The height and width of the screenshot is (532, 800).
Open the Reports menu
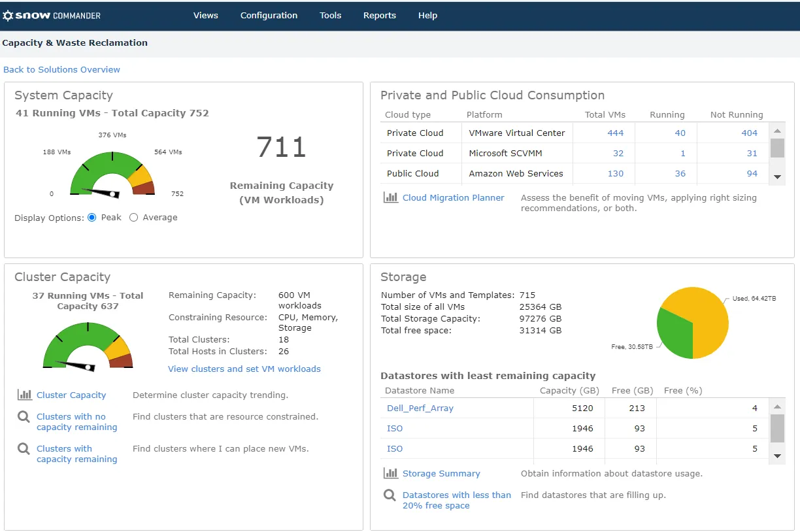click(380, 15)
